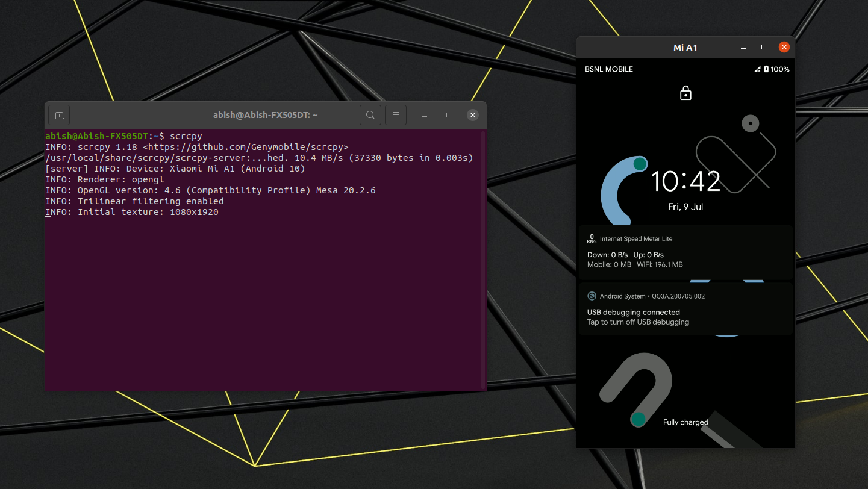Tap the lock icon on the phone screen
This screenshot has height=489, width=868.
685,93
